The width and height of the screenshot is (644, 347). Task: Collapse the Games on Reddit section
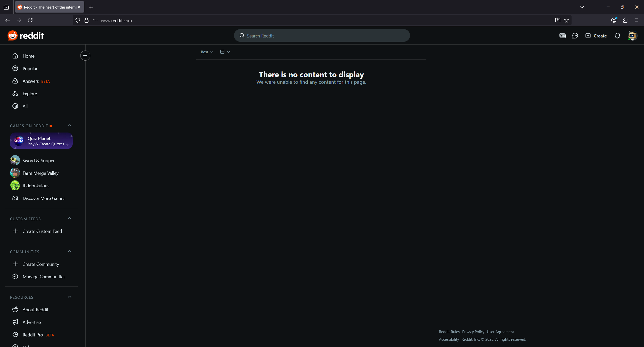coord(70,126)
